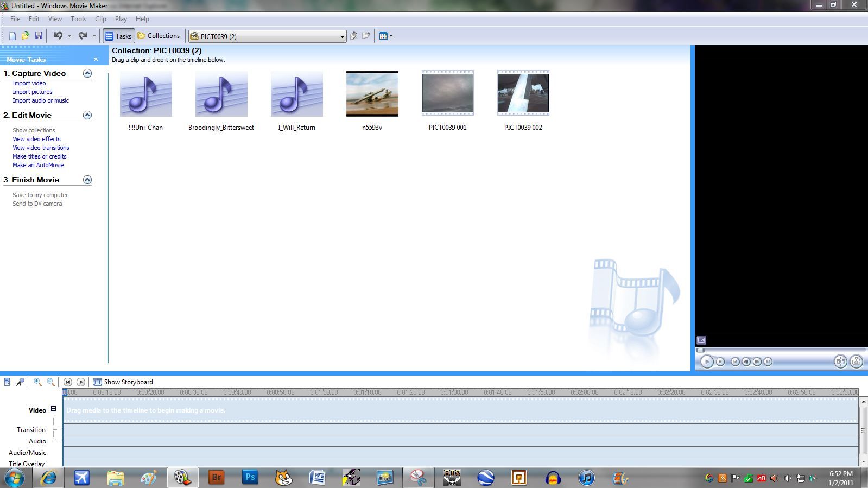Collapse the Edit Movie section

87,115
